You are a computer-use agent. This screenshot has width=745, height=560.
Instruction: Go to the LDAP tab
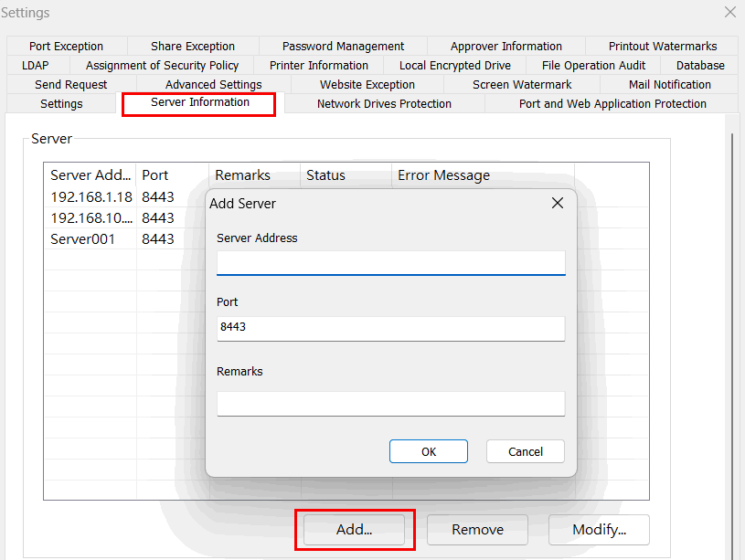(36, 65)
